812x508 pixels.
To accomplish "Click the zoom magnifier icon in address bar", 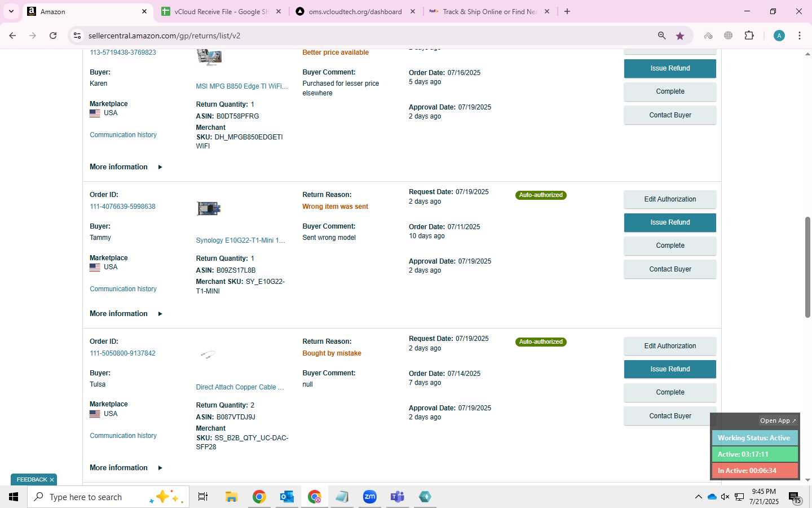I will coord(662,36).
